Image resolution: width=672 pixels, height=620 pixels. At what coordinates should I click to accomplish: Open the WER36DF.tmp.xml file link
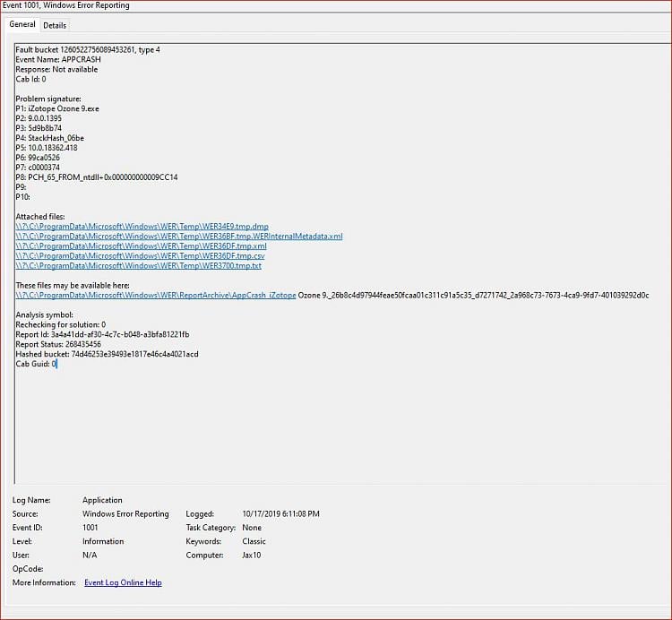point(141,246)
